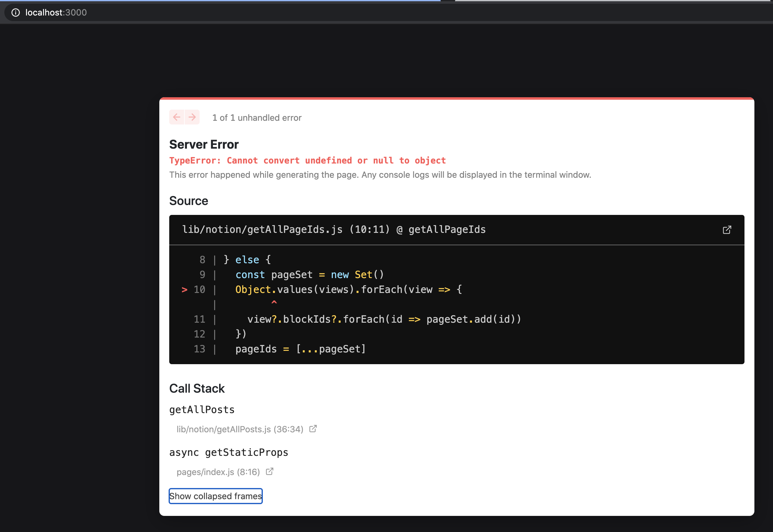773x532 pixels.
Task: Click the next error navigation arrow
Action: point(192,117)
